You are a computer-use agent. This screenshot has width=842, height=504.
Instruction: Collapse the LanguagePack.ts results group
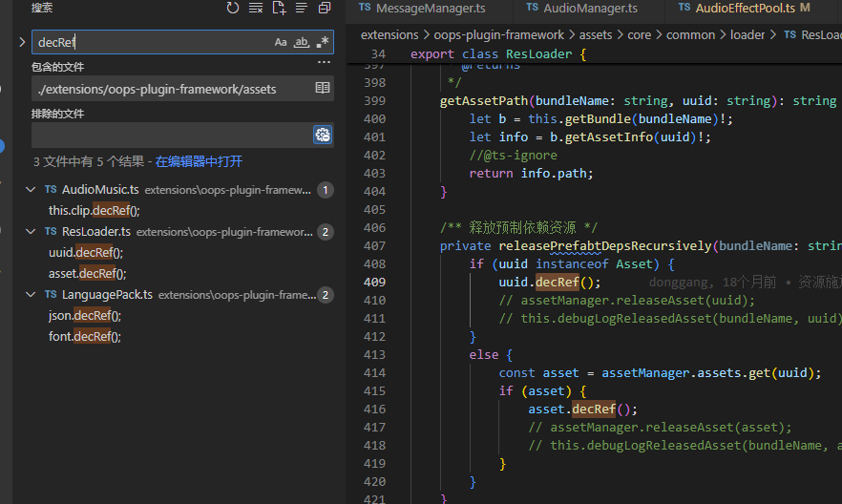coord(32,295)
